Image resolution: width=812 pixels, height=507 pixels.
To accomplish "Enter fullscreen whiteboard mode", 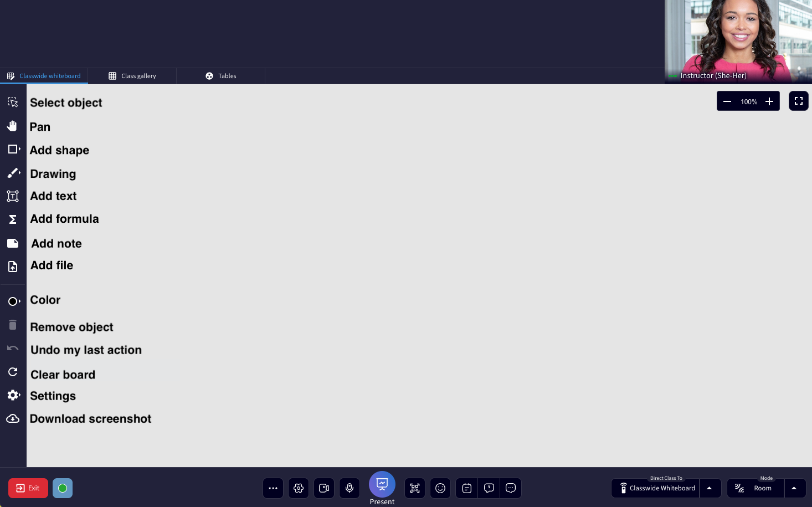I will [x=799, y=101].
